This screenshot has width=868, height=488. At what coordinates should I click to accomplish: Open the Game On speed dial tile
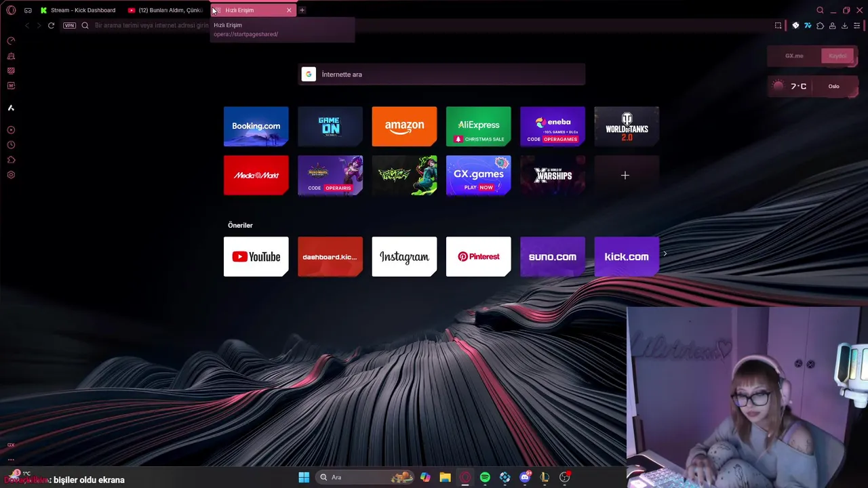point(330,126)
